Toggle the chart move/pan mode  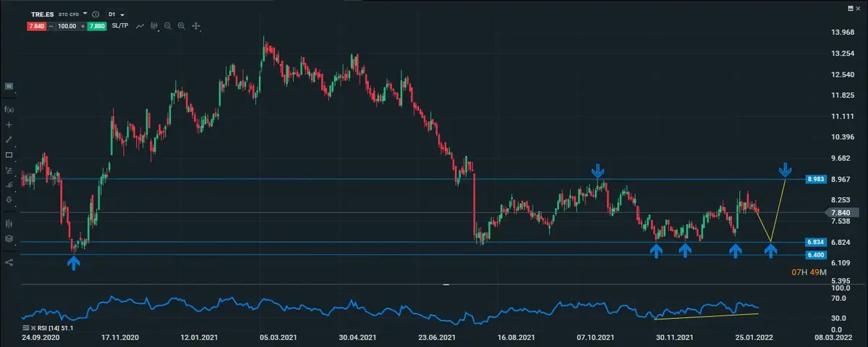pyautogui.click(x=196, y=26)
